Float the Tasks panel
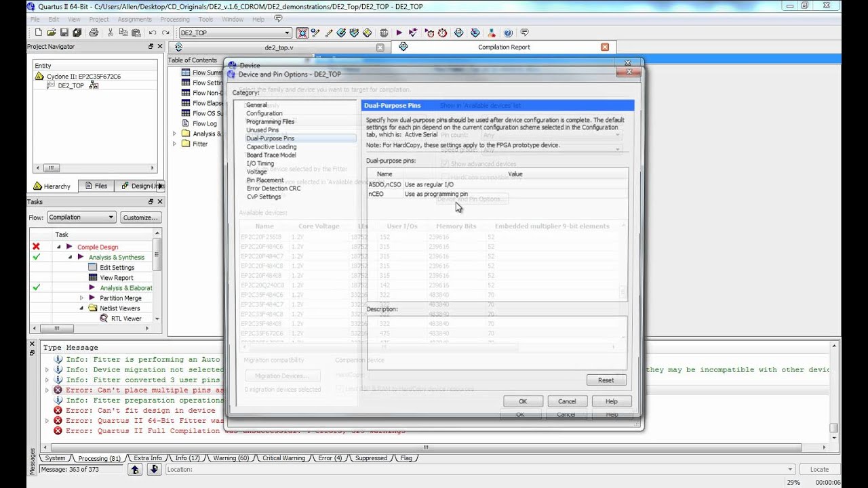The width and height of the screenshot is (868, 488). coord(151,202)
